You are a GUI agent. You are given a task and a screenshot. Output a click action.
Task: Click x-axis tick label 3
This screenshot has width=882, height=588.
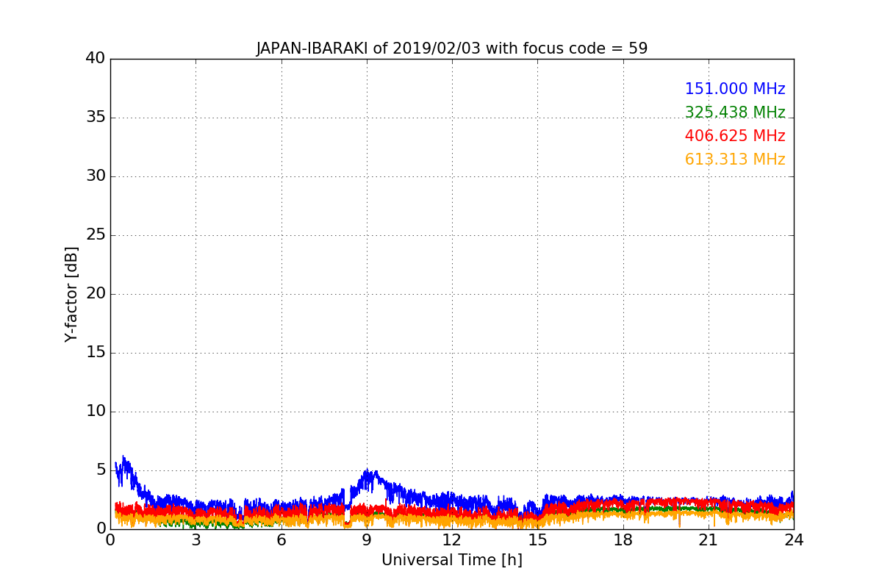click(x=196, y=540)
